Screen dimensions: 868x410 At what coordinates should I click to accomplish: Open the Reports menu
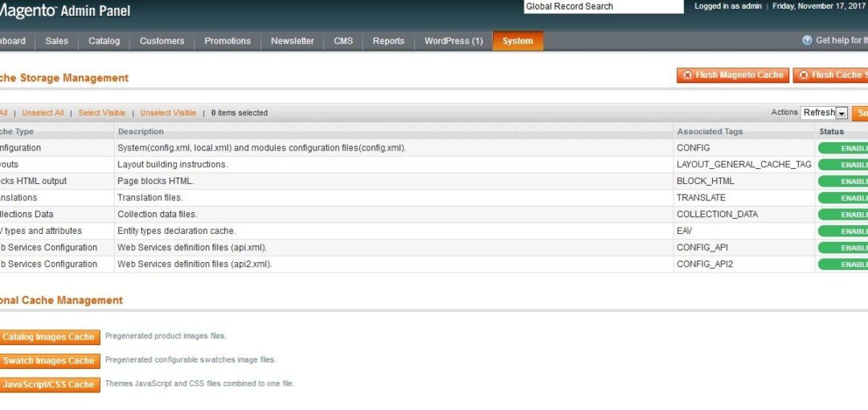[389, 41]
